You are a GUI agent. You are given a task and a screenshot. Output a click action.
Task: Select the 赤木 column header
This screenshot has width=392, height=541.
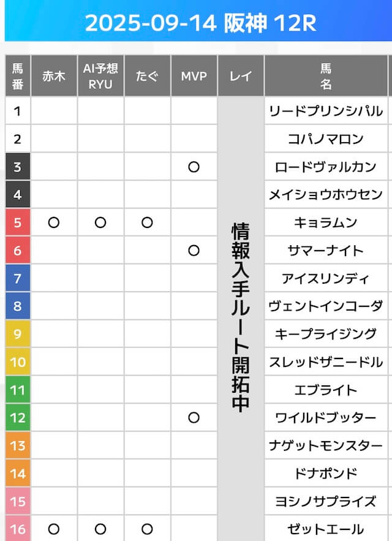[54, 76]
